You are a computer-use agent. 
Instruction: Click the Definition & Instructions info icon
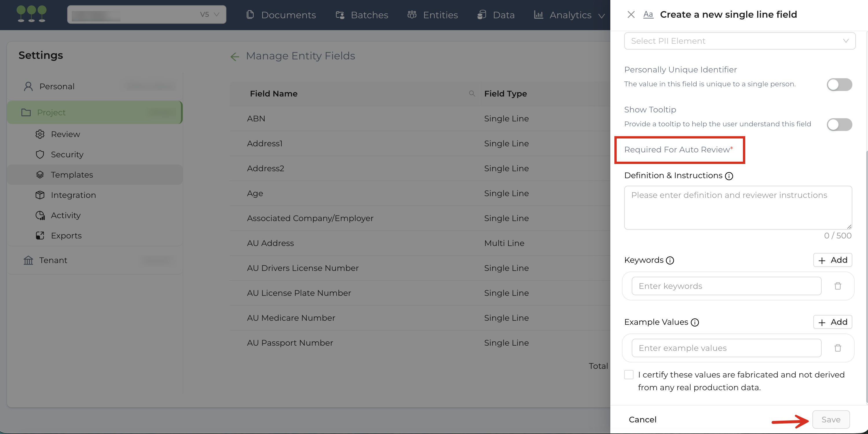pyautogui.click(x=729, y=176)
